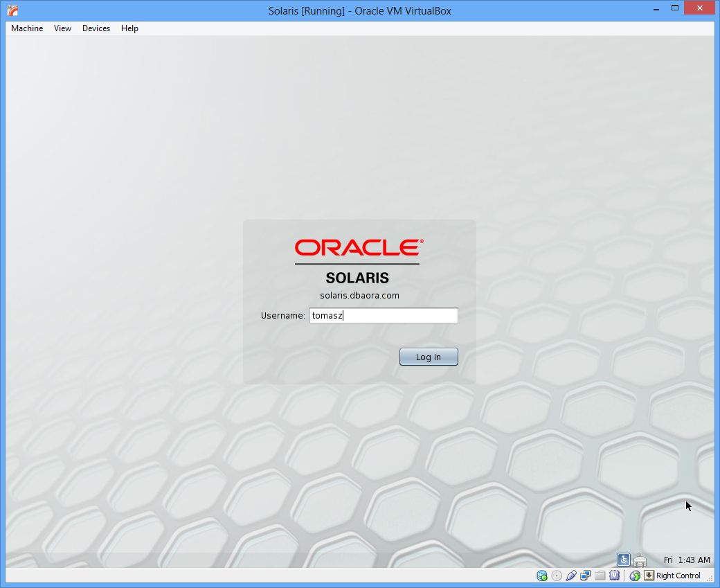Click the hard disk activity indicator icon
Image resolution: width=720 pixels, height=588 pixels.
pyautogui.click(x=542, y=576)
